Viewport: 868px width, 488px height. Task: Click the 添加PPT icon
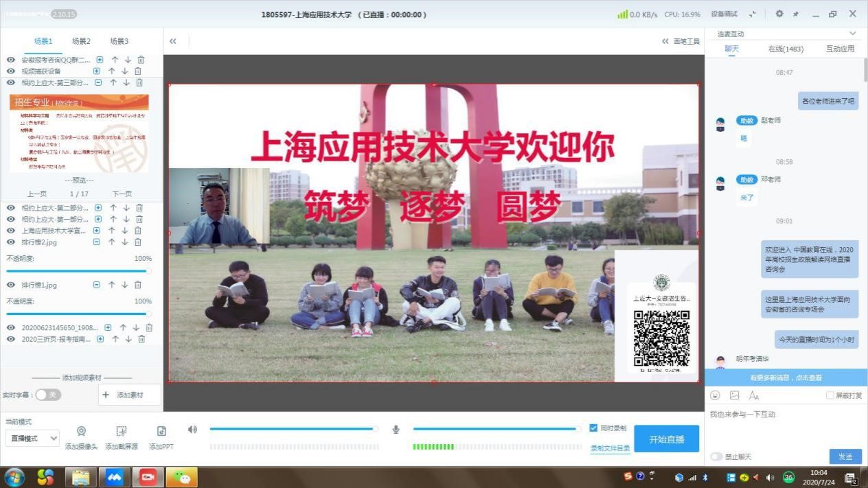click(x=161, y=432)
